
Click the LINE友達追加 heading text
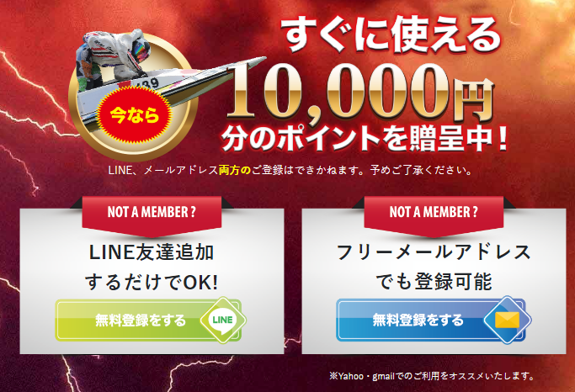[x=152, y=252]
